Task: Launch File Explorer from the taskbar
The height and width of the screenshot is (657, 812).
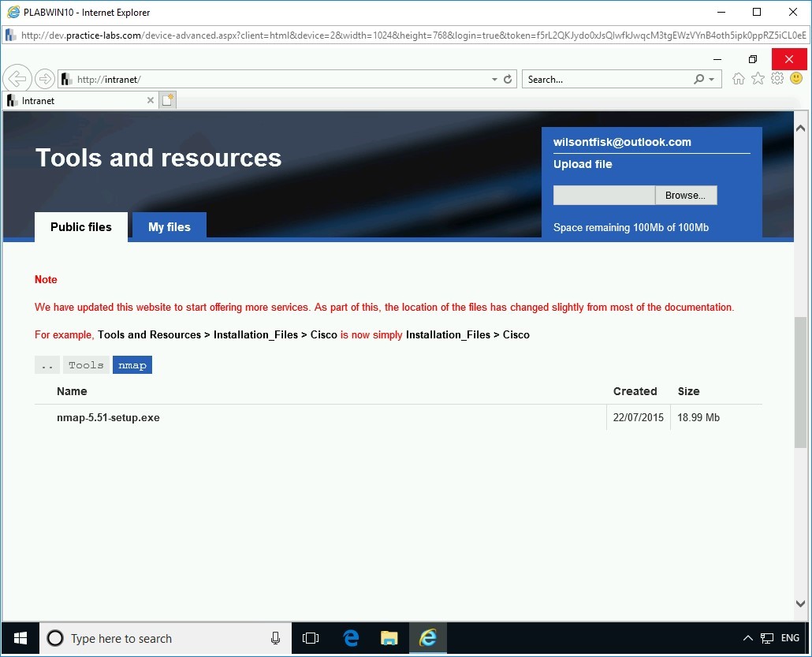Action: coord(389,638)
